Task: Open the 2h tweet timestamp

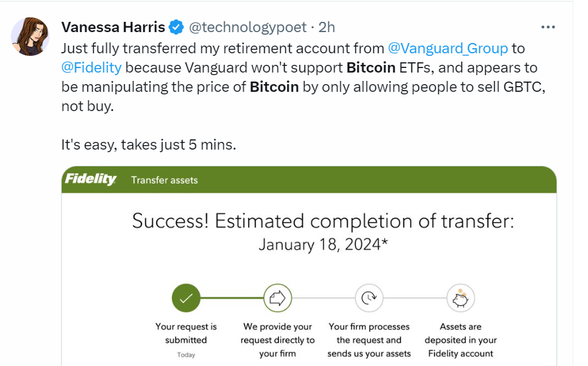Action: point(326,28)
